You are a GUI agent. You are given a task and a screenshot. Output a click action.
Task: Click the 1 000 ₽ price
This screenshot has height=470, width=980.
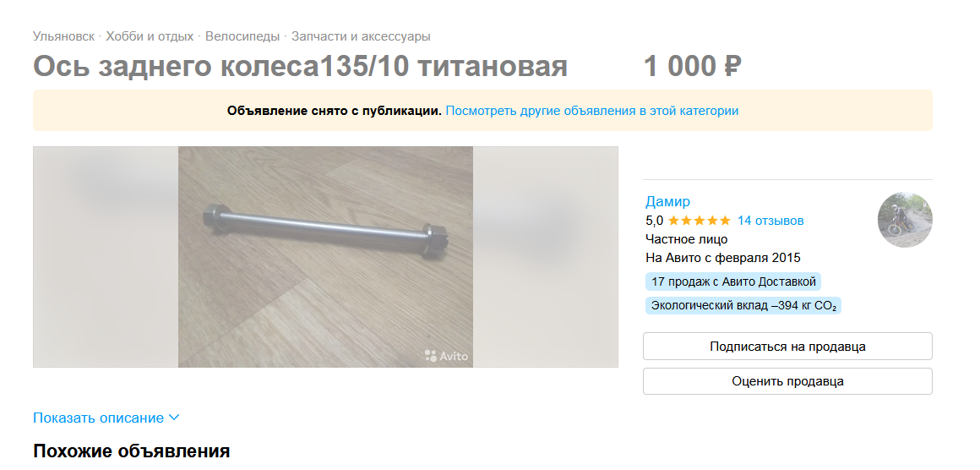693,66
